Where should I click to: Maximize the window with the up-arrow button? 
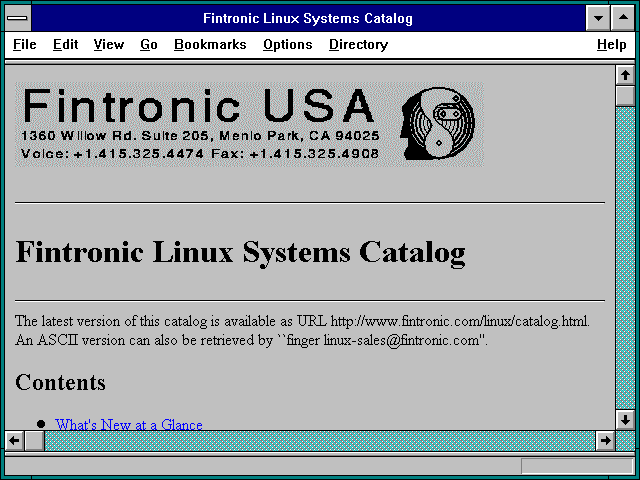click(x=623, y=18)
